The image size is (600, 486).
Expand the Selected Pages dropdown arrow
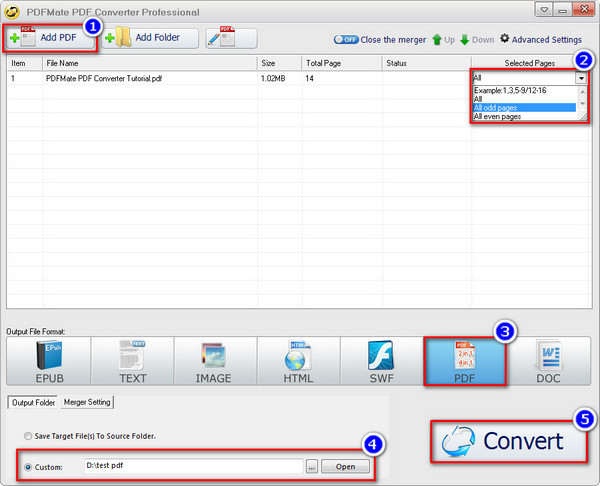coord(581,78)
